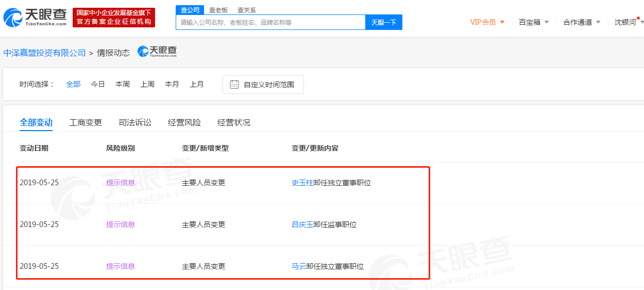Image resolution: width=644 pixels, height=290 pixels.
Task: Filter the time range by 今日
Action: click(x=98, y=84)
